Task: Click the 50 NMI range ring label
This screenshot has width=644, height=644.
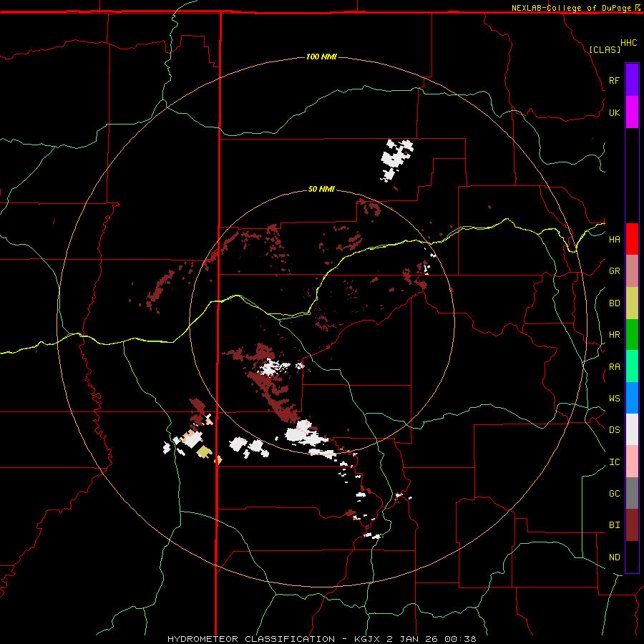Action: [321, 189]
